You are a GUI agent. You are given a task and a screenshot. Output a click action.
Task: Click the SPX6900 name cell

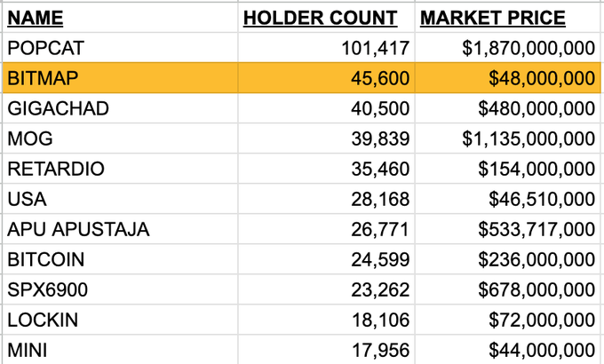(x=51, y=289)
